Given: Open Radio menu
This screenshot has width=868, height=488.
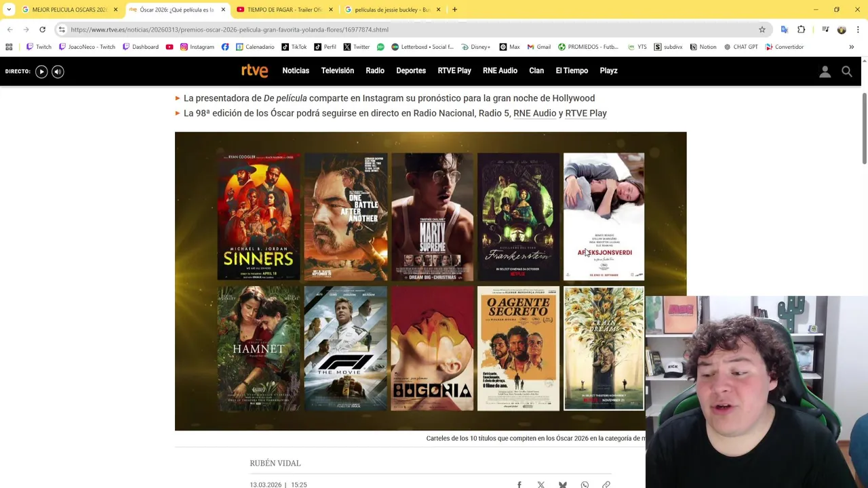Looking at the screenshot, I should pos(375,70).
